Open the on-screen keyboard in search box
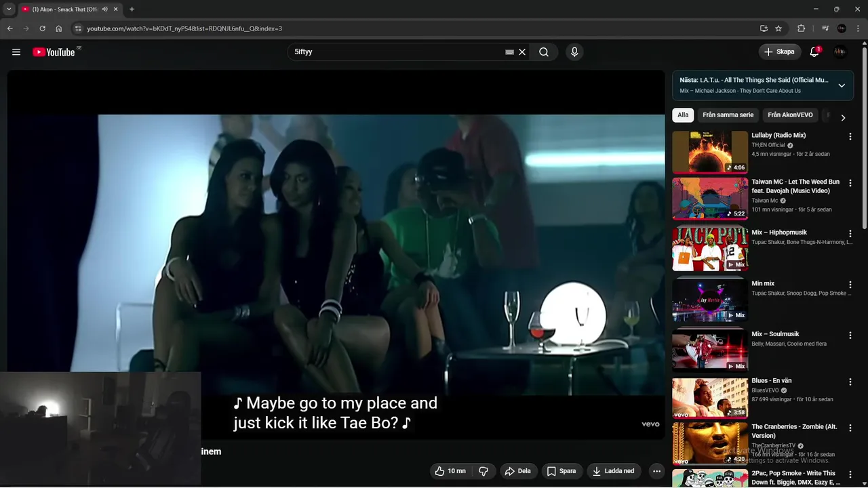The height and width of the screenshot is (488, 868). tap(509, 52)
